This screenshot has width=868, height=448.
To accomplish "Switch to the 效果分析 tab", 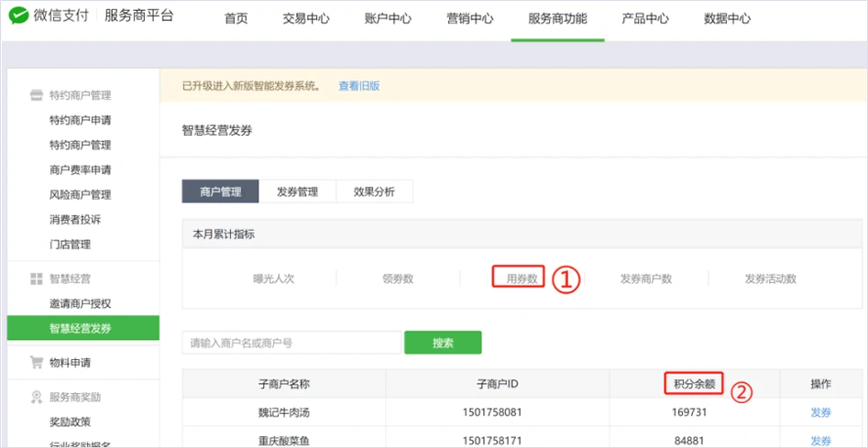I will [x=374, y=191].
